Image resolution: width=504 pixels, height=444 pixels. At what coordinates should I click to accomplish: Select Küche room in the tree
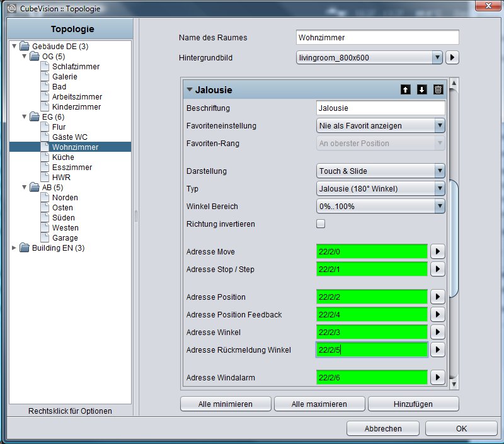63,157
